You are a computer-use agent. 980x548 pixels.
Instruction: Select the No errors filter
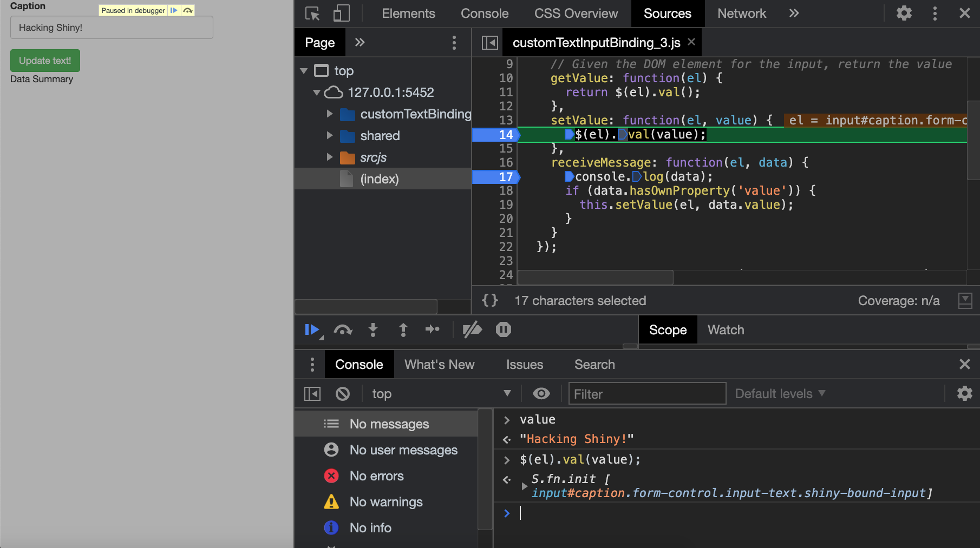(386, 476)
